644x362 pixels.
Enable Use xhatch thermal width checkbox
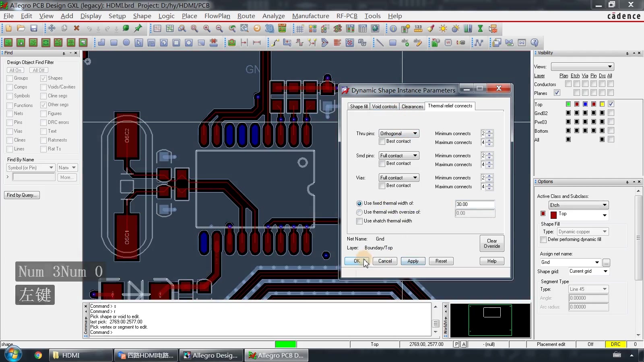359,221
